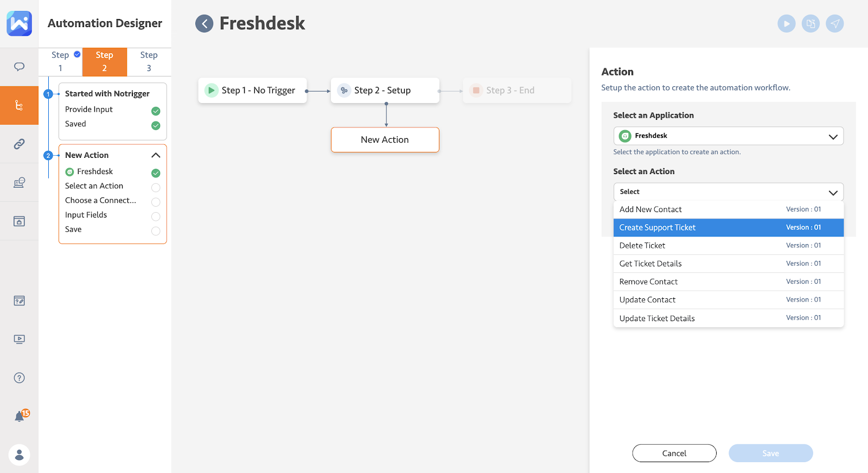Open the link chain sidebar icon
The image size is (868, 473).
click(x=19, y=144)
